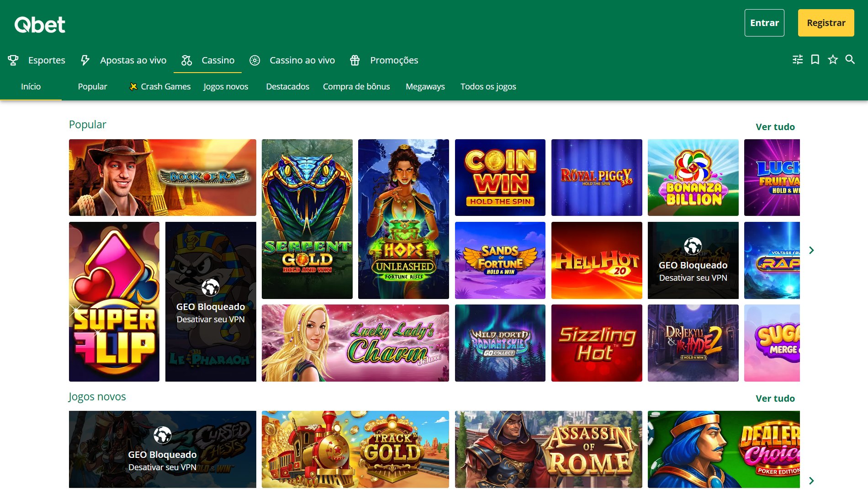Open Serpent Gold game

click(307, 219)
